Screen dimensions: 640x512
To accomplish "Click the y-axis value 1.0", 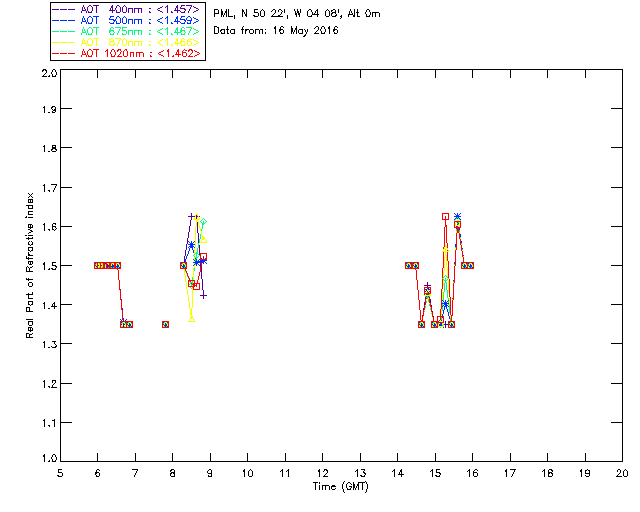I will [x=49, y=459].
